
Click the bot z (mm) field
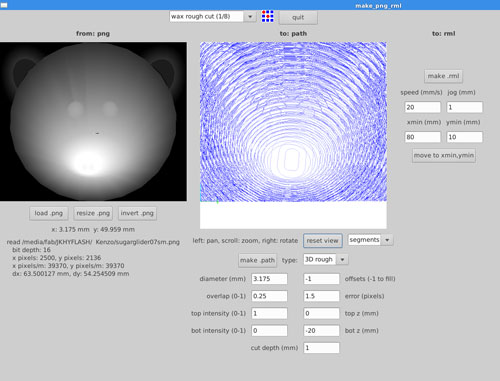click(321, 330)
